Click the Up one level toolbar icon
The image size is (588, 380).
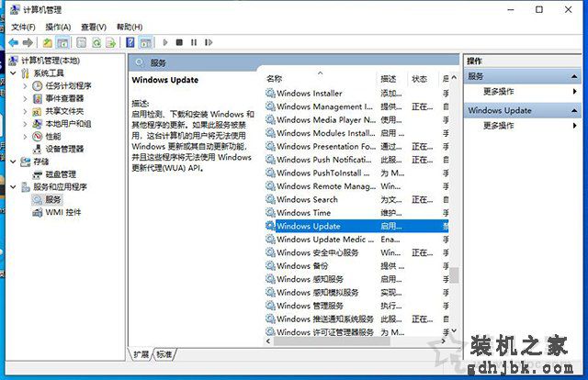(47, 43)
